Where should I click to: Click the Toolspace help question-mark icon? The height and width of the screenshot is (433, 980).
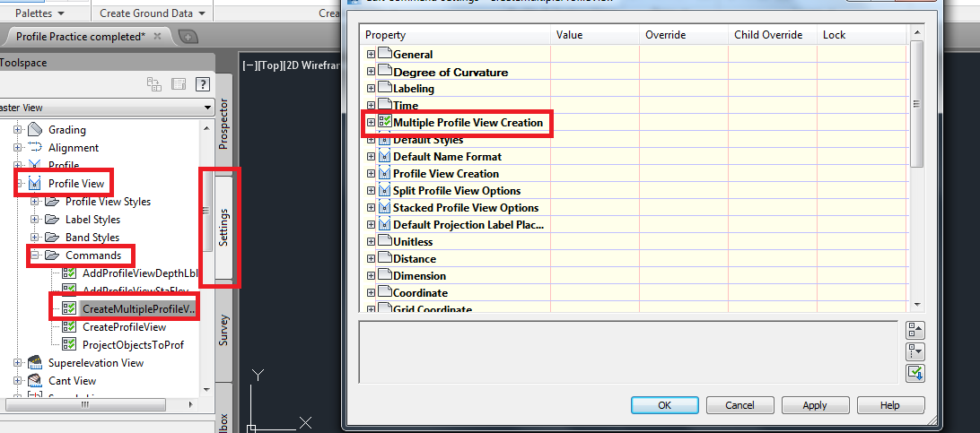coord(202,83)
